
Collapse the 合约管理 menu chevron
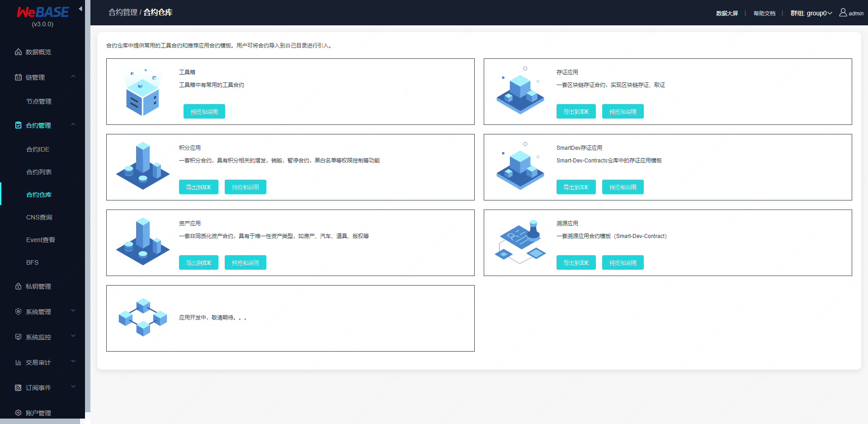point(73,124)
